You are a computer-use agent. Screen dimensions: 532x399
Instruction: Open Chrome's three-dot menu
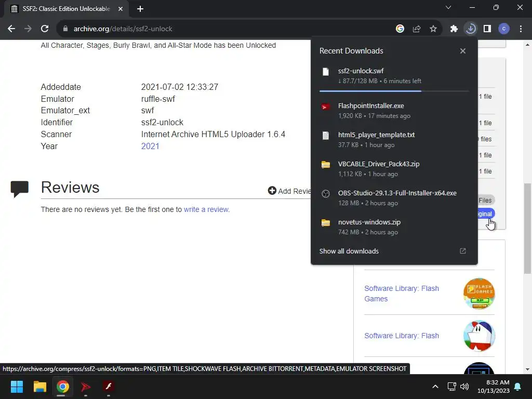[521, 29]
